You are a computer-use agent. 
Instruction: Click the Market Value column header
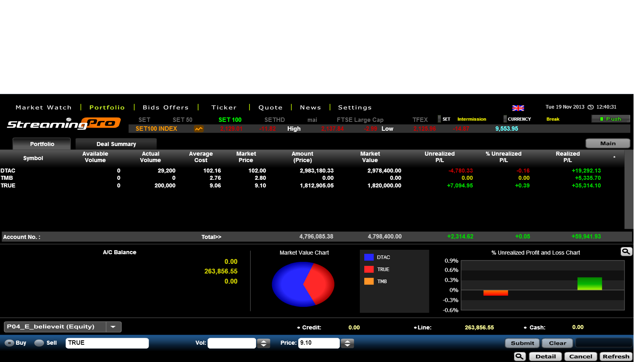370,157
